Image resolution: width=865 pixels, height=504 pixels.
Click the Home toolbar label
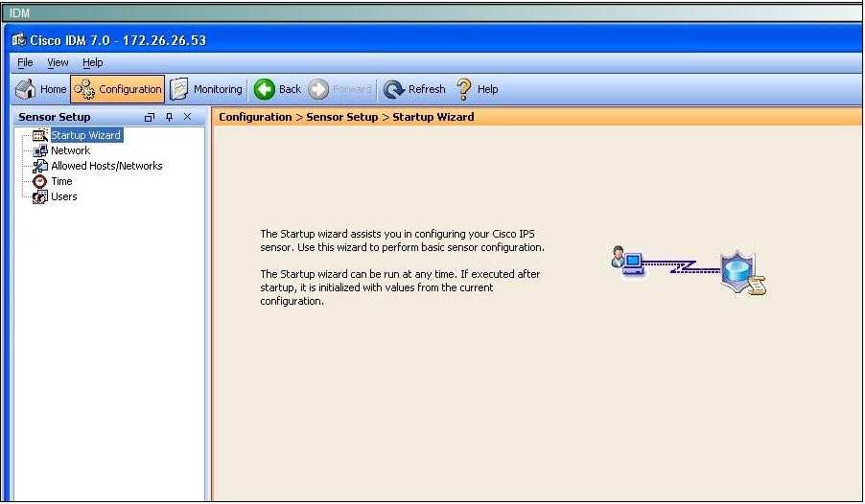click(x=53, y=89)
